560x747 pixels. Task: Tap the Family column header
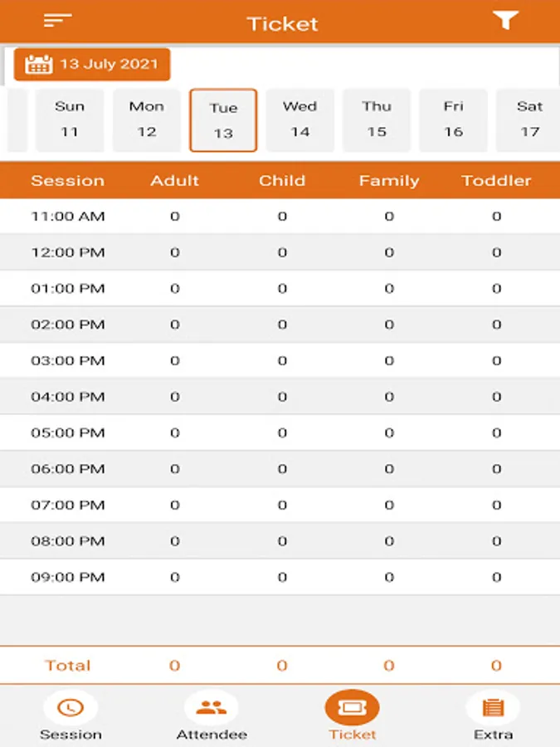[389, 181]
